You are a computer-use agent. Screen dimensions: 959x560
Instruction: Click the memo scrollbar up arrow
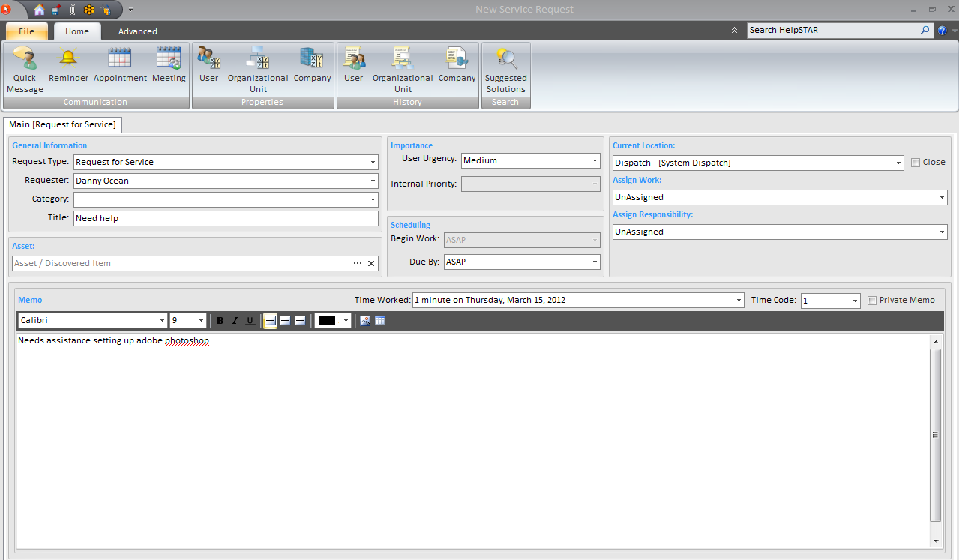click(935, 341)
